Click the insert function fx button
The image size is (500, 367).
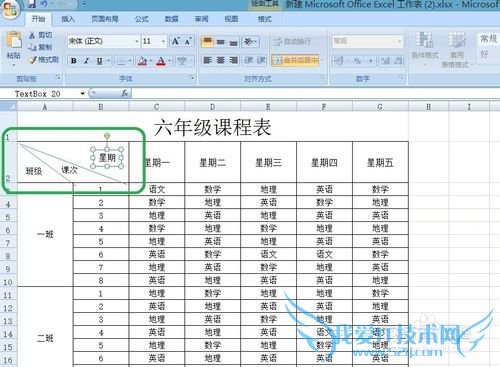pos(125,94)
